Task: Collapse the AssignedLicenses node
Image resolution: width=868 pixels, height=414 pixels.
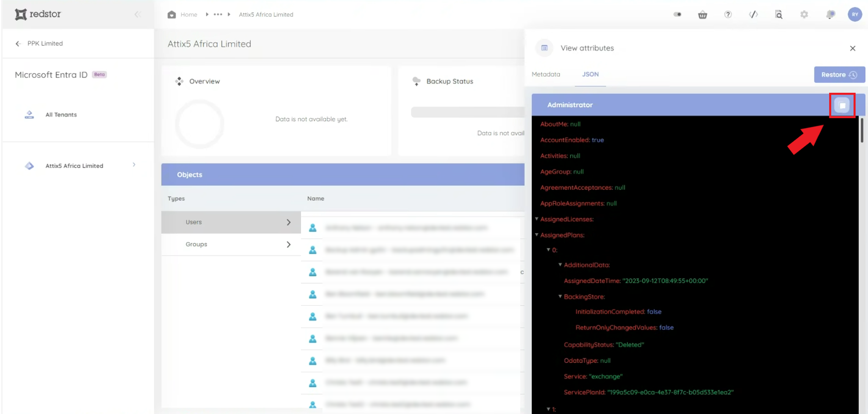Action: [537, 219]
